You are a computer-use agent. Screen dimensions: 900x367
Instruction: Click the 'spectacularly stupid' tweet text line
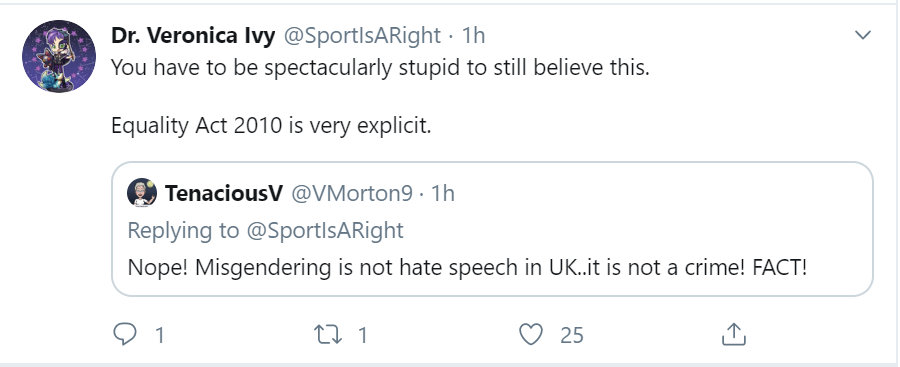(x=380, y=68)
